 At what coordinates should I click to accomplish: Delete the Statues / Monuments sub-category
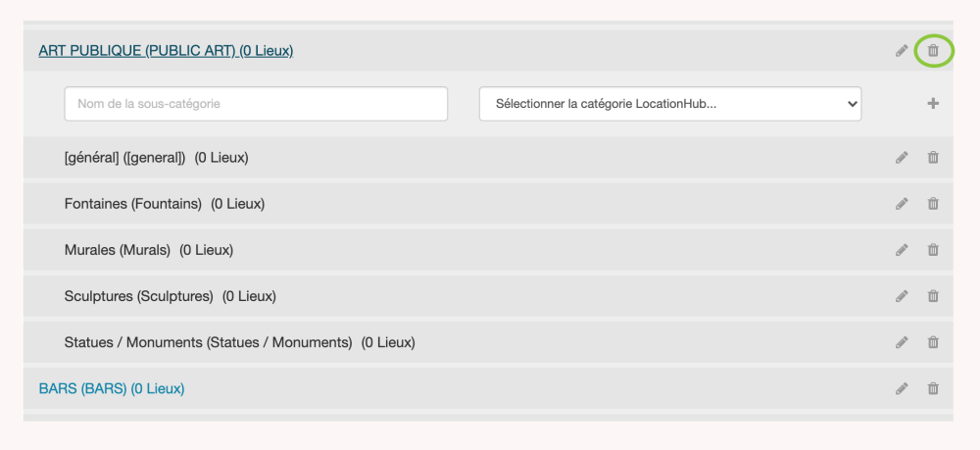pos(933,343)
